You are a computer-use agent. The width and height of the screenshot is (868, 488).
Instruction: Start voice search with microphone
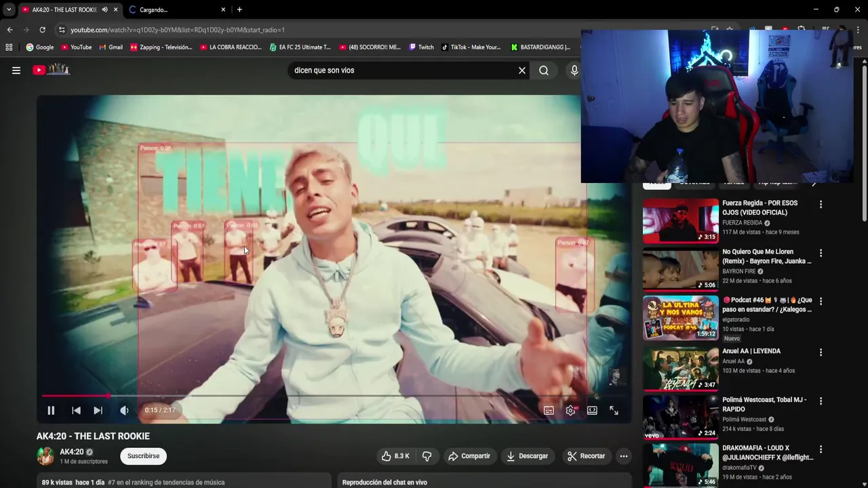[x=574, y=70]
